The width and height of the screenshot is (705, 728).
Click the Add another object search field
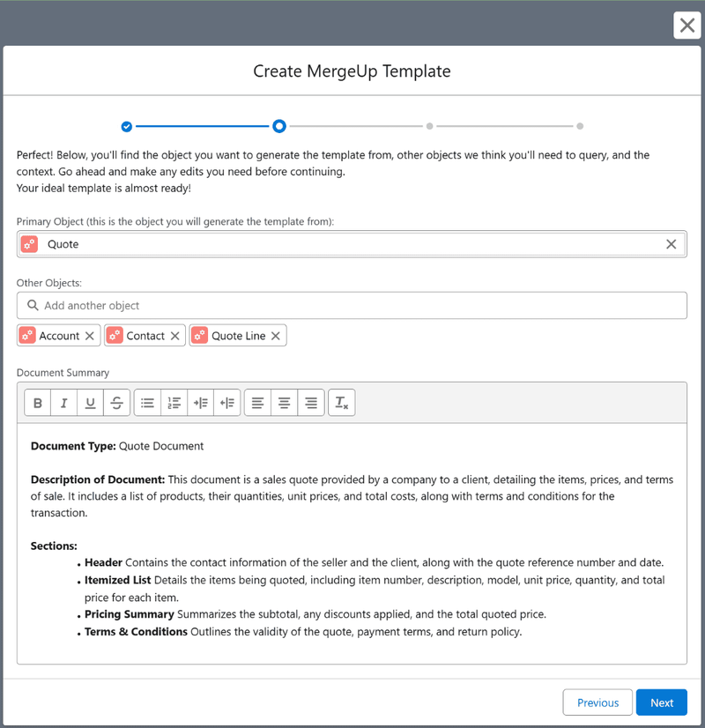tap(352, 306)
